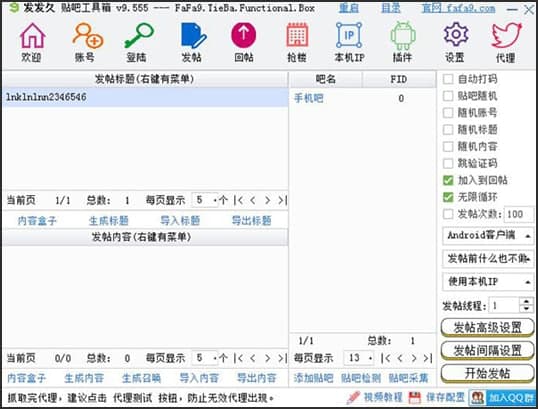Screen dimensions: 538x409
Task: Open 吧名 list 每页显示 13 dropdown
Action: click(x=359, y=358)
